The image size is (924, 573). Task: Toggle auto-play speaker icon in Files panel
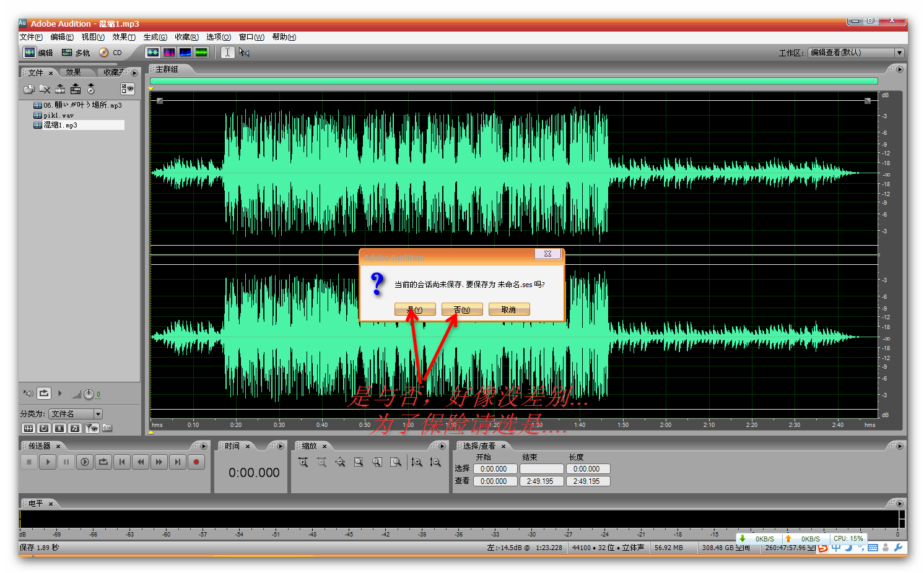click(28, 394)
